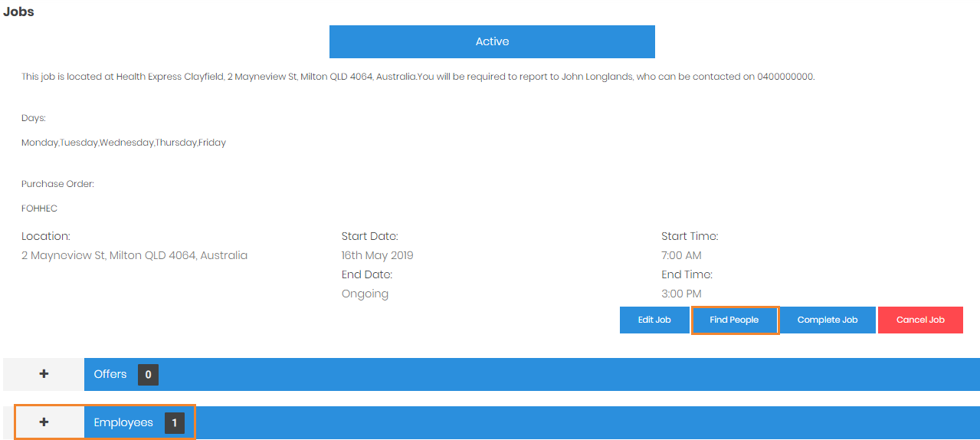The width and height of the screenshot is (980, 440).
Task: Open the Edit Job button
Action: [654, 320]
